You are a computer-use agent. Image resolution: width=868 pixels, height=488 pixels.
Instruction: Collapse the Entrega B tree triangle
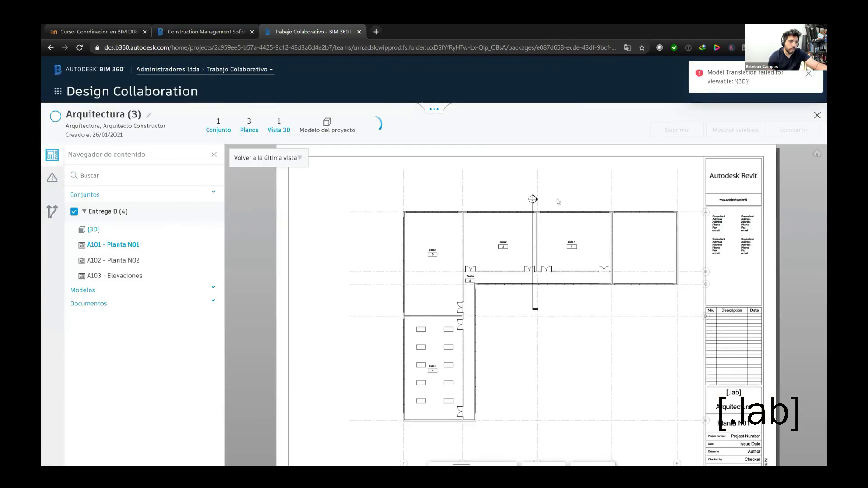84,211
